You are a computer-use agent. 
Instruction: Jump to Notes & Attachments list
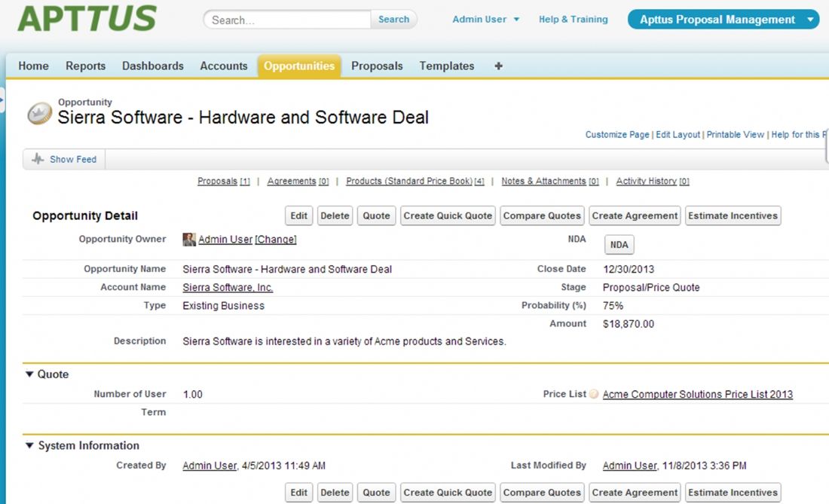coord(550,182)
